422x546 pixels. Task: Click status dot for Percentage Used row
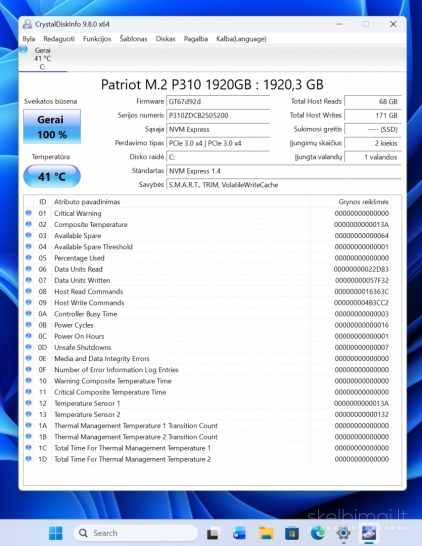(x=29, y=257)
